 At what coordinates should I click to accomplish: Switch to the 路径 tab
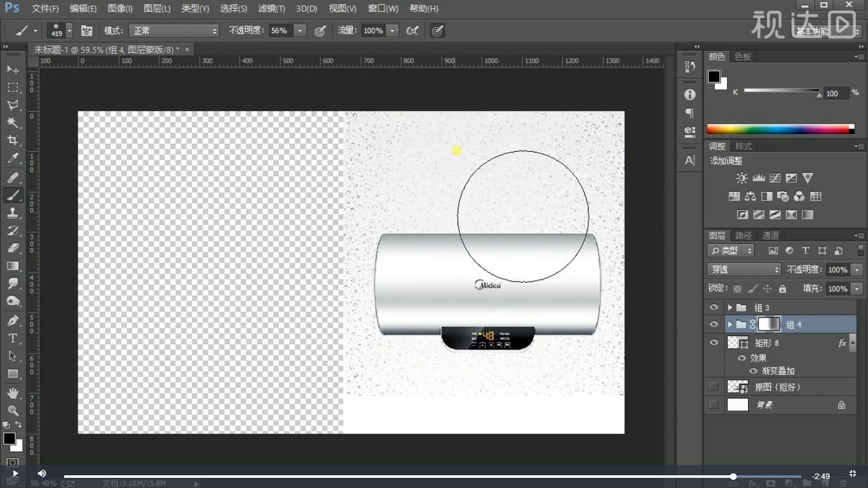[743, 235]
